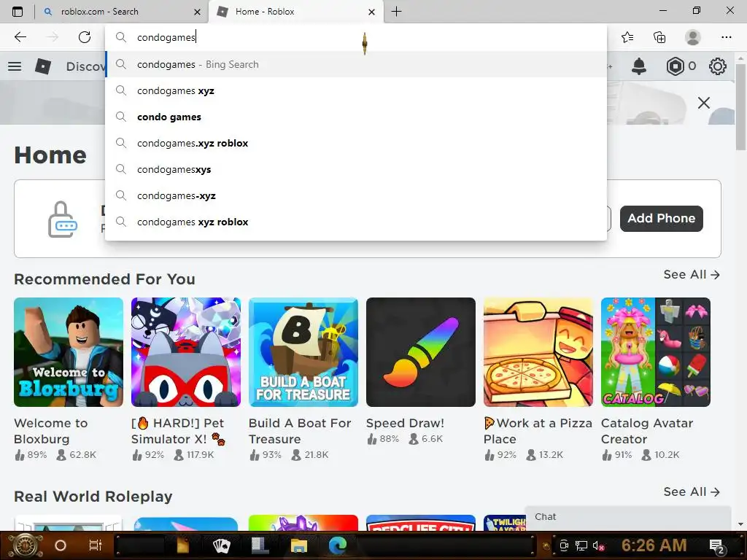Pick the 'condo games' suggestion

click(x=356, y=117)
